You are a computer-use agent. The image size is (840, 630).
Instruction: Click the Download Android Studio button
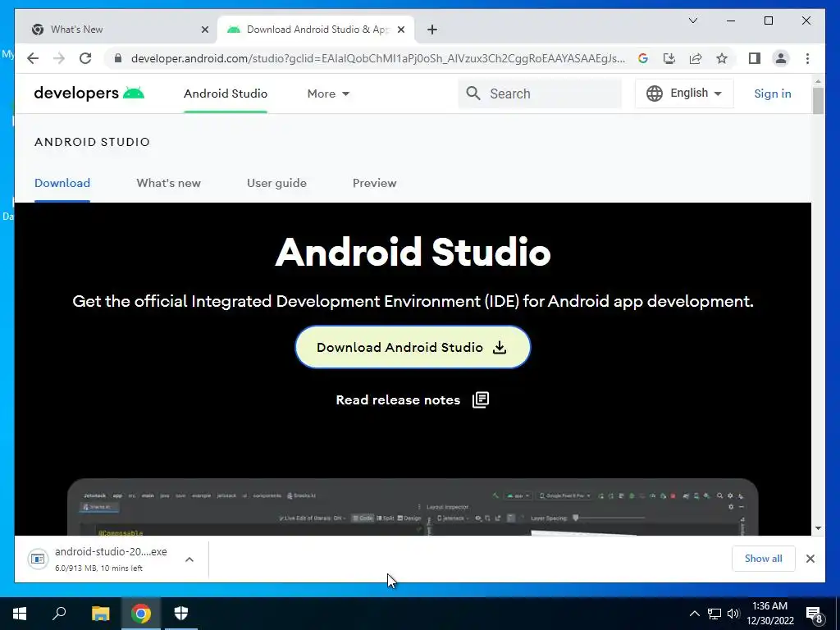coord(413,347)
